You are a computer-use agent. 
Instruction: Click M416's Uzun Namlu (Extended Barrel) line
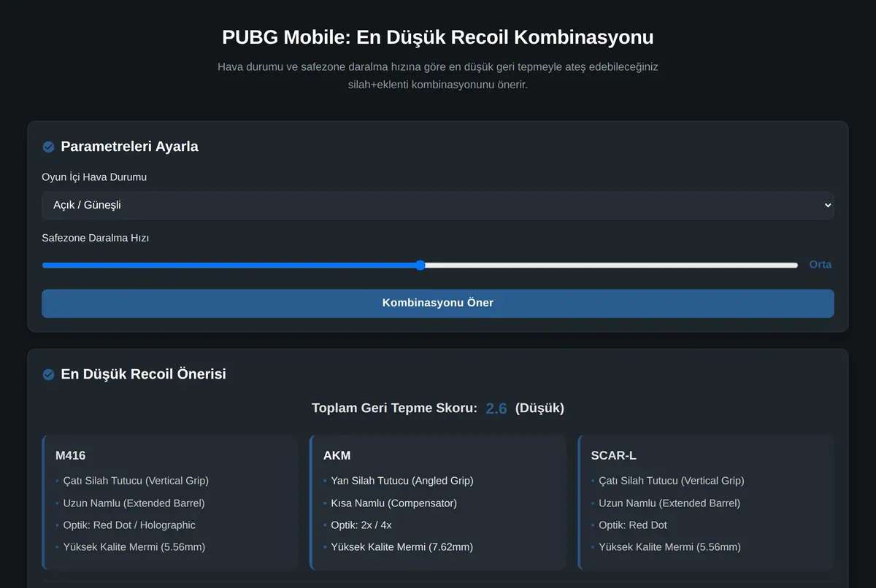click(x=134, y=503)
